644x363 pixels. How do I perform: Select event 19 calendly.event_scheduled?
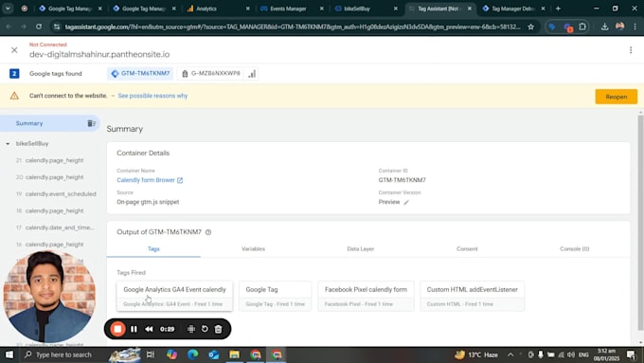pos(56,194)
